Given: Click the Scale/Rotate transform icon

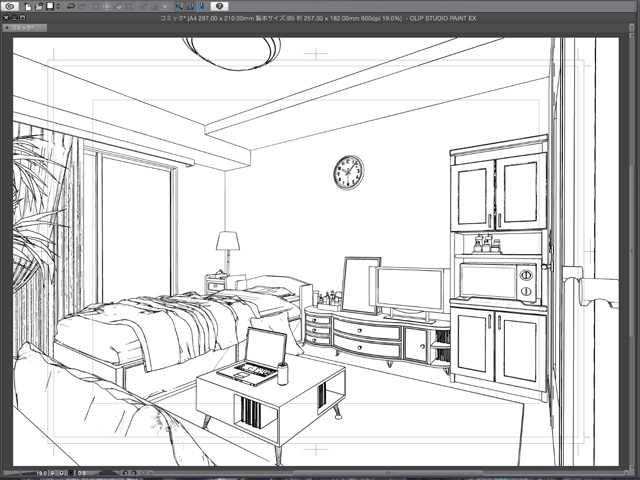Looking at the screenshot, I should [x=129, y=6].
